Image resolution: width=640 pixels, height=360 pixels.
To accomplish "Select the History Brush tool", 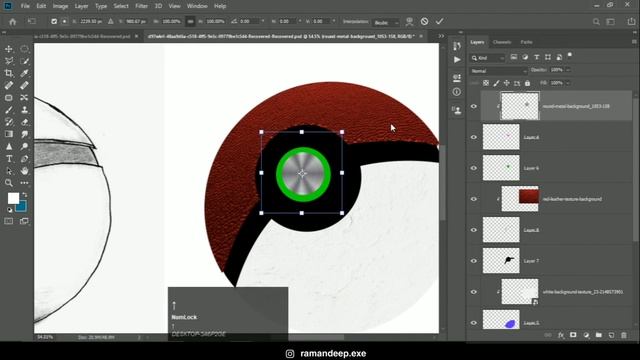I will coord(9,122).
